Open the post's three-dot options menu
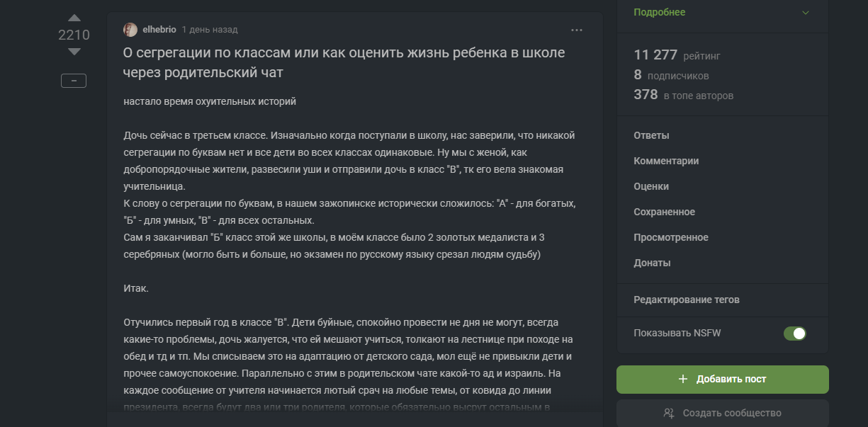 (577, 30)
